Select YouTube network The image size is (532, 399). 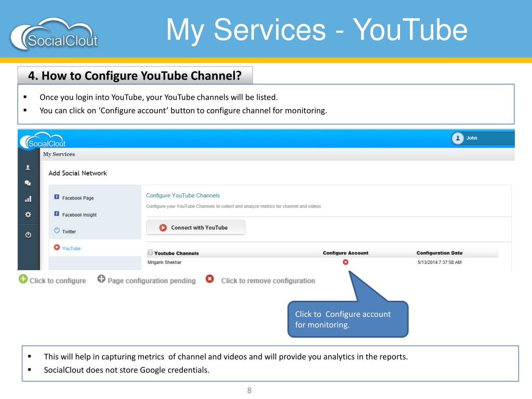tap(71, 248)
